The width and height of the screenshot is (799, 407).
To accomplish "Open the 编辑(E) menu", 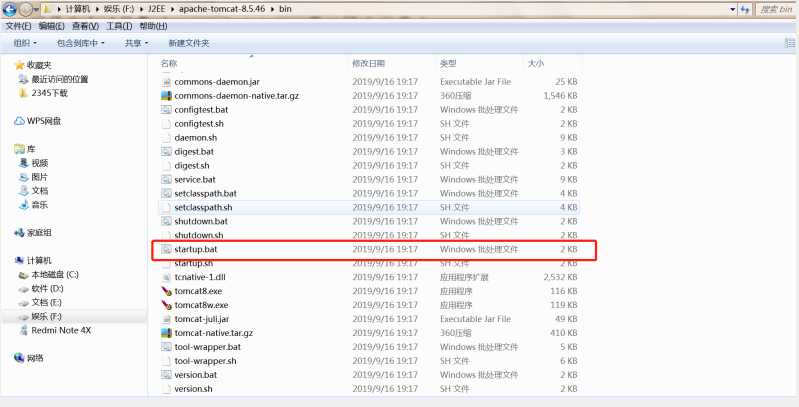I will (51, 26).
